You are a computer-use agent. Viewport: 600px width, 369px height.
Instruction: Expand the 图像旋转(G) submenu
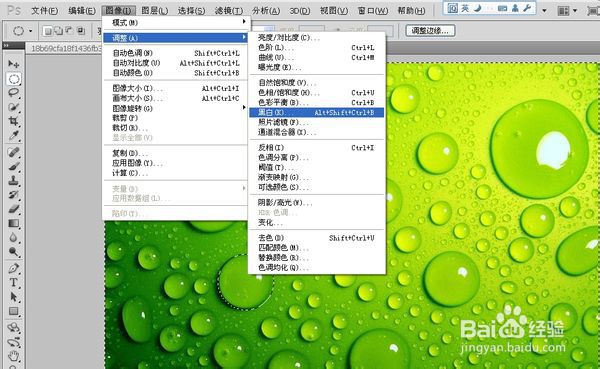[x=176, y=108]
